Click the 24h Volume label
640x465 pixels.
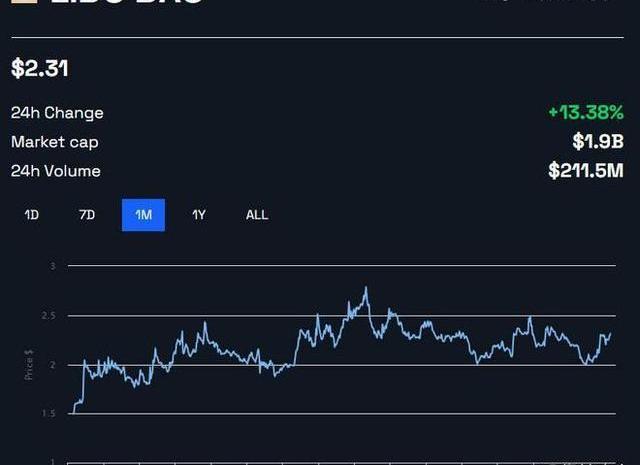click(x=56, y=171)
